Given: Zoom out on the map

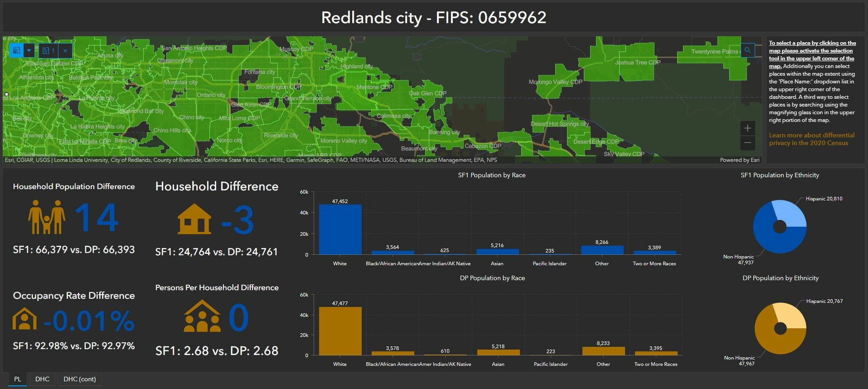Looking at the screenshot, I should (747, 143).
